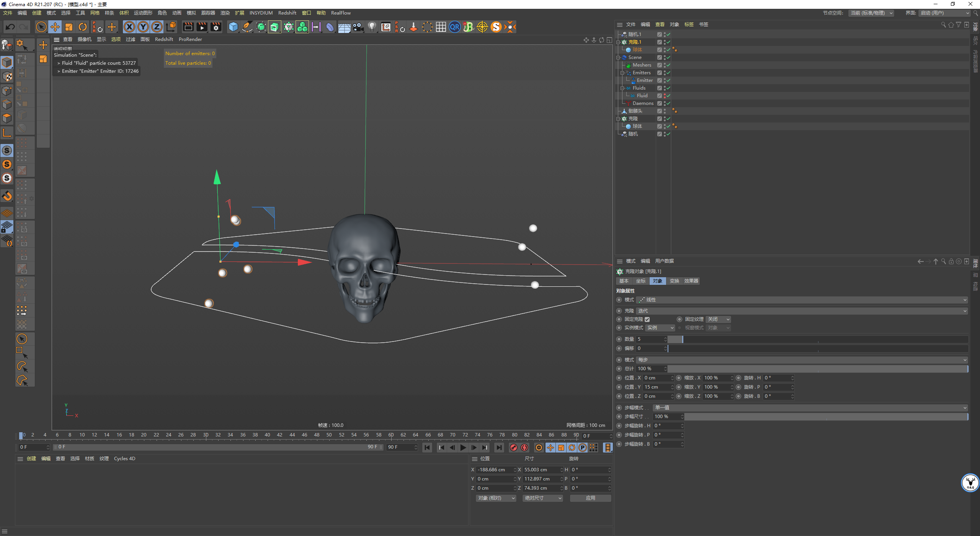Select the Move tool in top toolbar
Screen dimensions: 980x536
(x=55, y=27)
